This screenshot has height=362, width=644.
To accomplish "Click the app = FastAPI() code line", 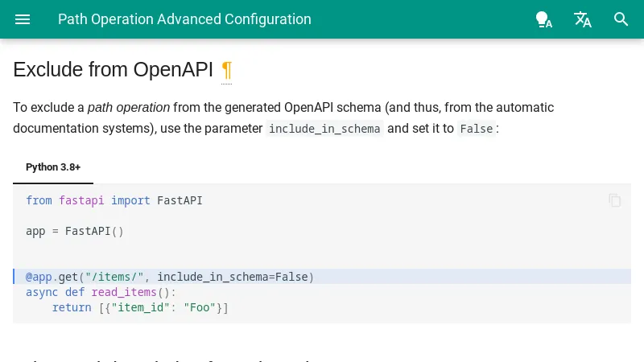I will pos(75,231).
